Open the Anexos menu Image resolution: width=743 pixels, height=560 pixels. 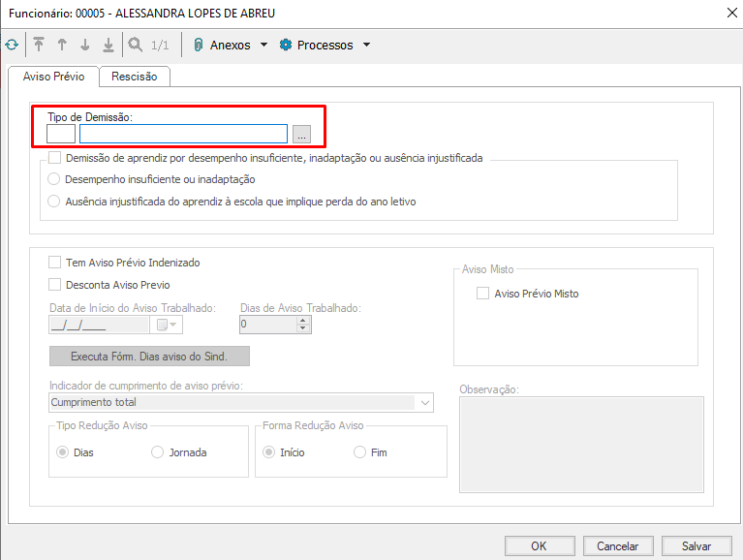[x=231, y=45]
